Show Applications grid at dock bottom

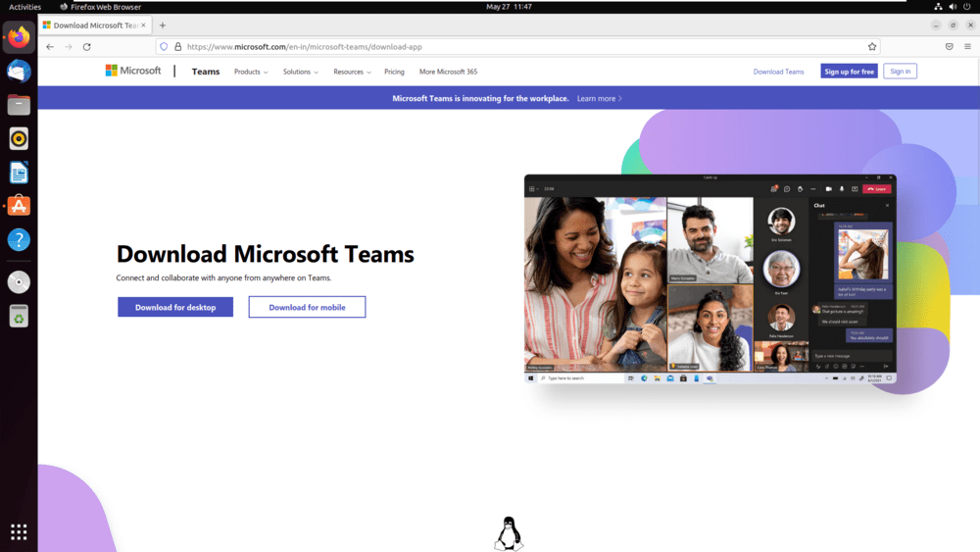pos(19,532)
